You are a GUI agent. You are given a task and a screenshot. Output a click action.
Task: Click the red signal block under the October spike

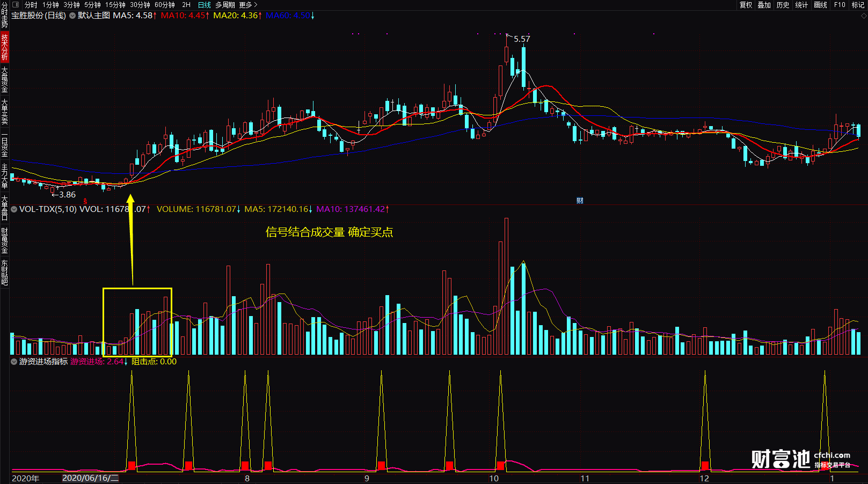tap(501, 466)
